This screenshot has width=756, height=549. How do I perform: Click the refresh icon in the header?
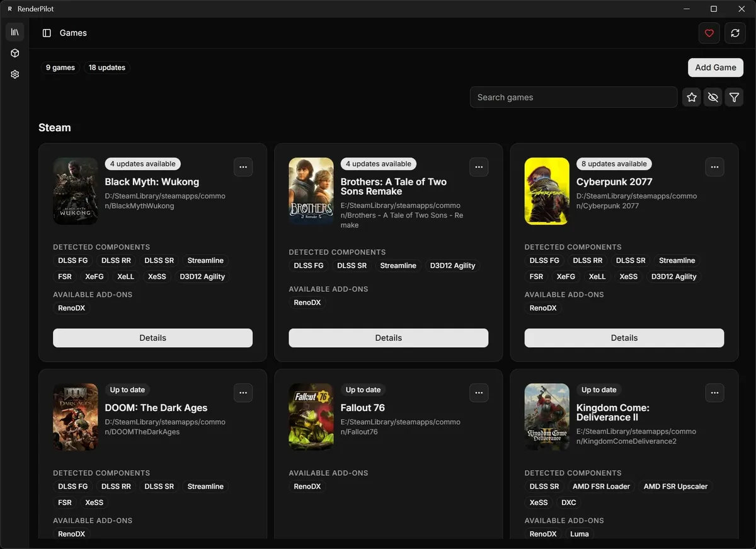point(735,33)
